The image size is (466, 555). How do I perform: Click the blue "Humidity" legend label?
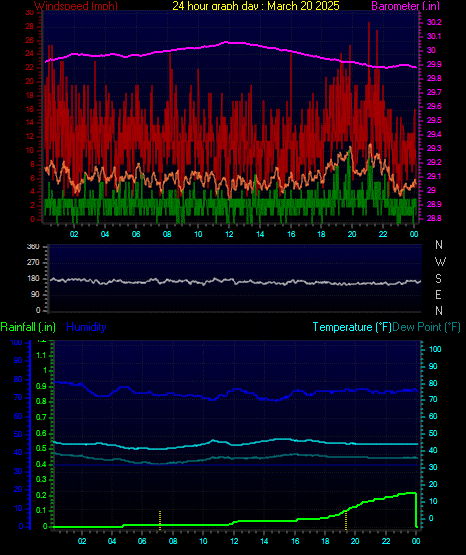click(x=86, y=327)
